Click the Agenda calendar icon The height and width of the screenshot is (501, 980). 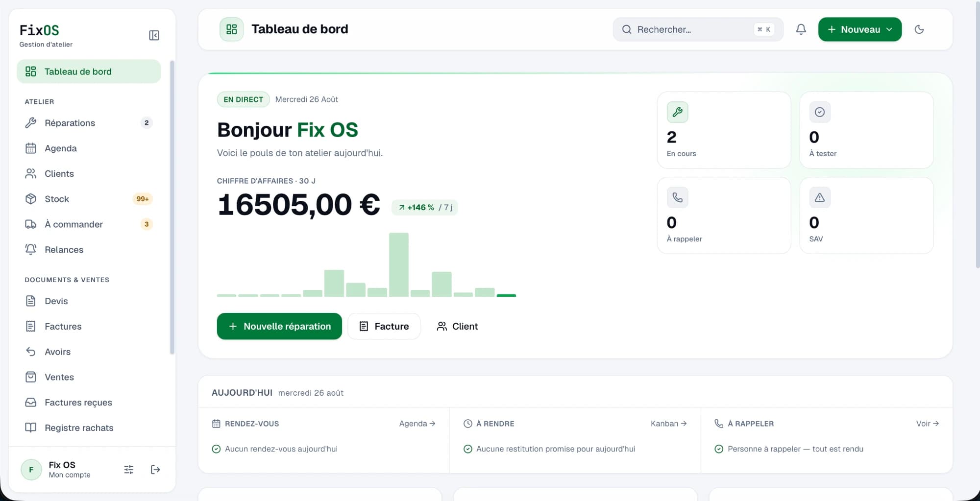point(30,148)
